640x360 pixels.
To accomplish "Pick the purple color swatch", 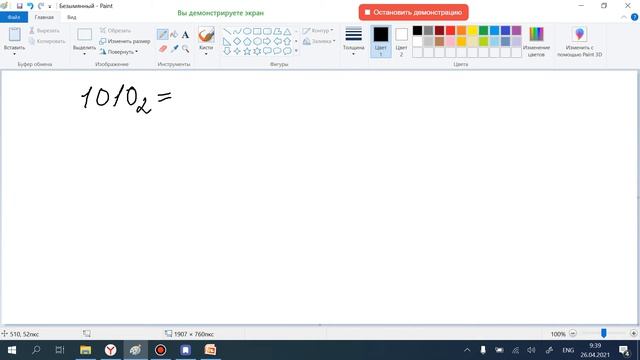I will [516, 31].
